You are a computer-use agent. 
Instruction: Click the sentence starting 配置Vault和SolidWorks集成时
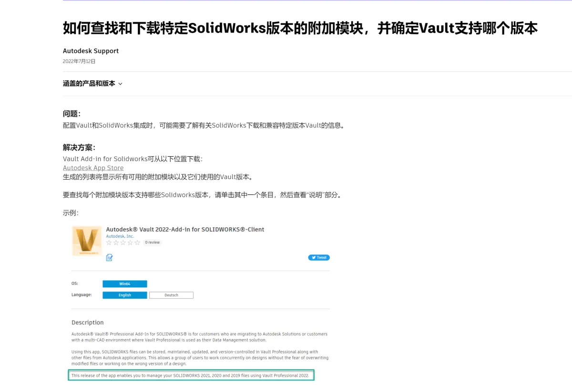click(204, 126)
